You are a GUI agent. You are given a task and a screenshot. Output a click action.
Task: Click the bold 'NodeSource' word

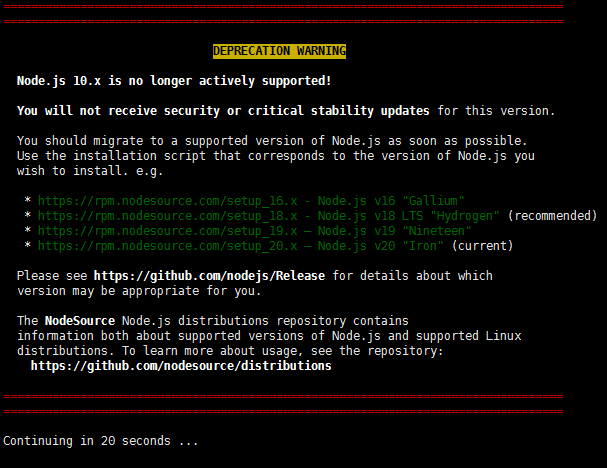[x=80, y=321]
